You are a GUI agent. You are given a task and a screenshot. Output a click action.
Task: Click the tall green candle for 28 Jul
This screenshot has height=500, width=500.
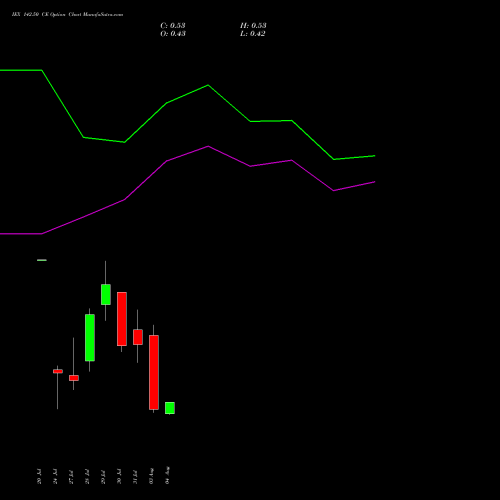(90, 338)
